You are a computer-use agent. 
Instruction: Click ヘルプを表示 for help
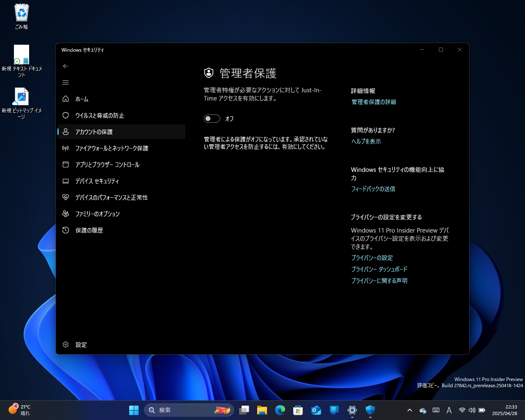[x=365, y=141]
